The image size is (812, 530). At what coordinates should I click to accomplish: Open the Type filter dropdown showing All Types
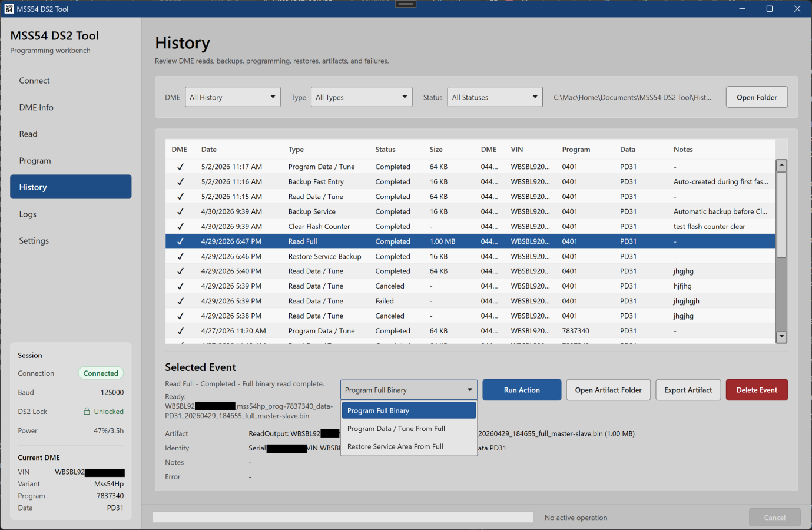[362, 97]
